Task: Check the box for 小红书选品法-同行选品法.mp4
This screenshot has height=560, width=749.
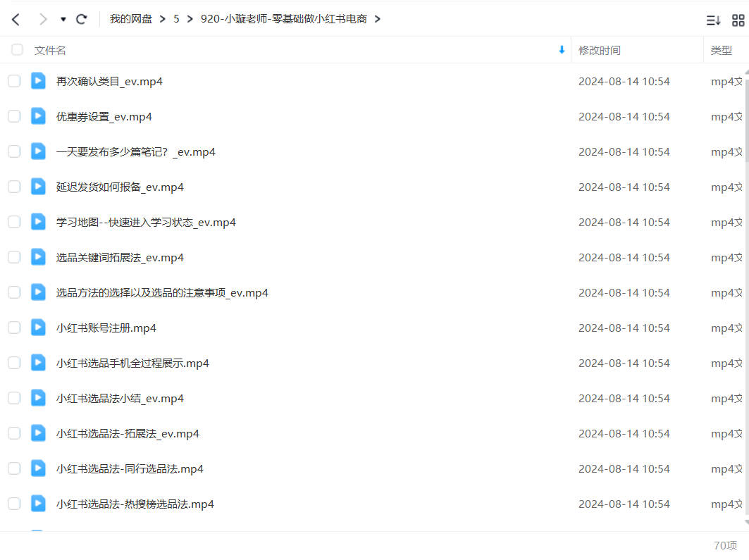Action: pos(14,468)
